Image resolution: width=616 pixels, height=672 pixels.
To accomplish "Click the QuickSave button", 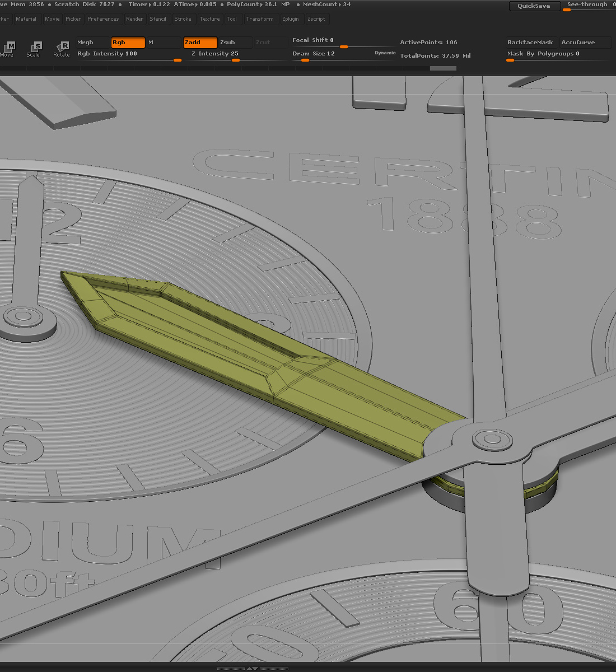I will 534,6.
